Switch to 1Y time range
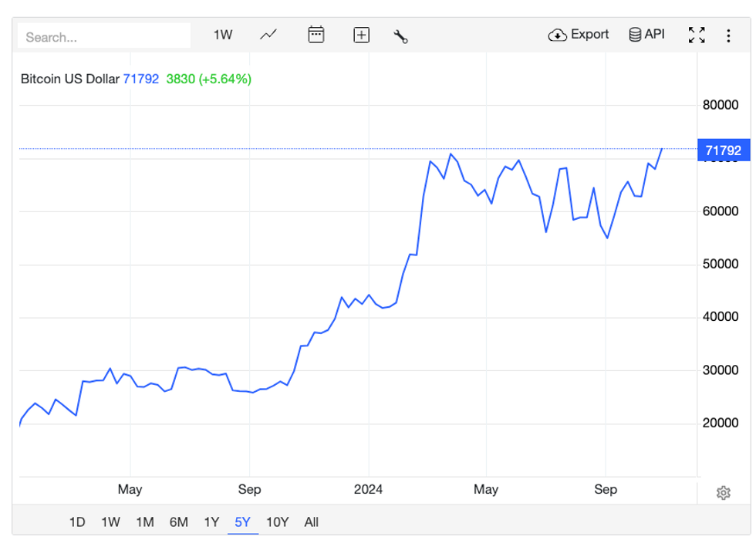 211,522
